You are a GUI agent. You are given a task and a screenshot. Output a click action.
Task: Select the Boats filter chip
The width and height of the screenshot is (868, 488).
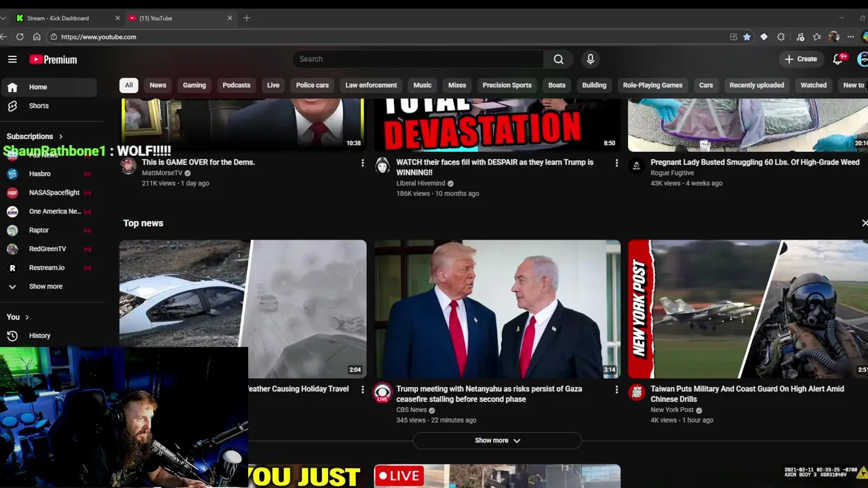coord(557,85)
